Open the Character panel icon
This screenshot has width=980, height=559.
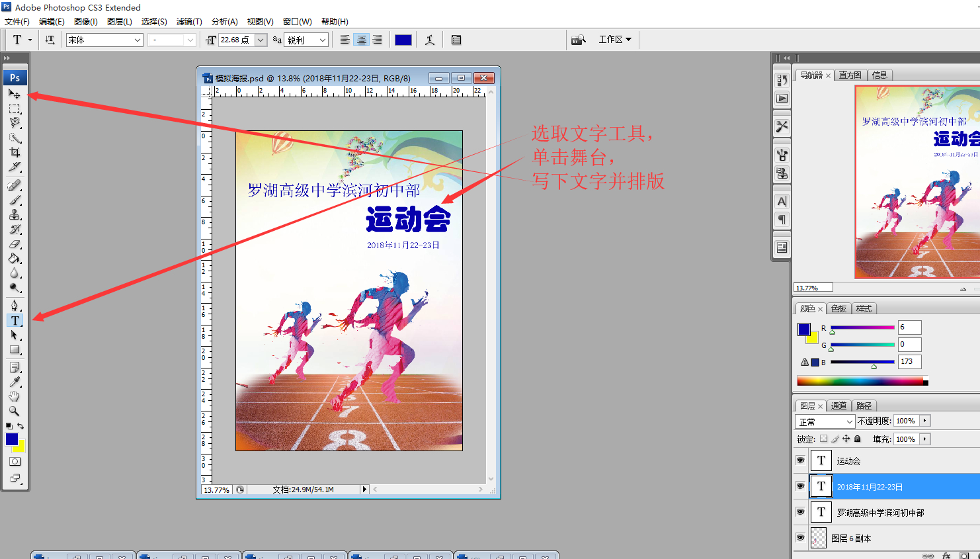[782, 202]
